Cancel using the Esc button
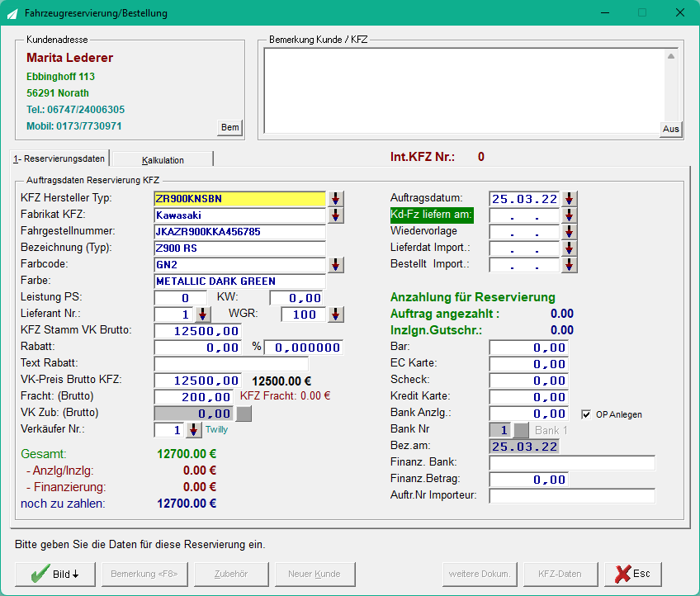700x596 pixels. (633, 574)
